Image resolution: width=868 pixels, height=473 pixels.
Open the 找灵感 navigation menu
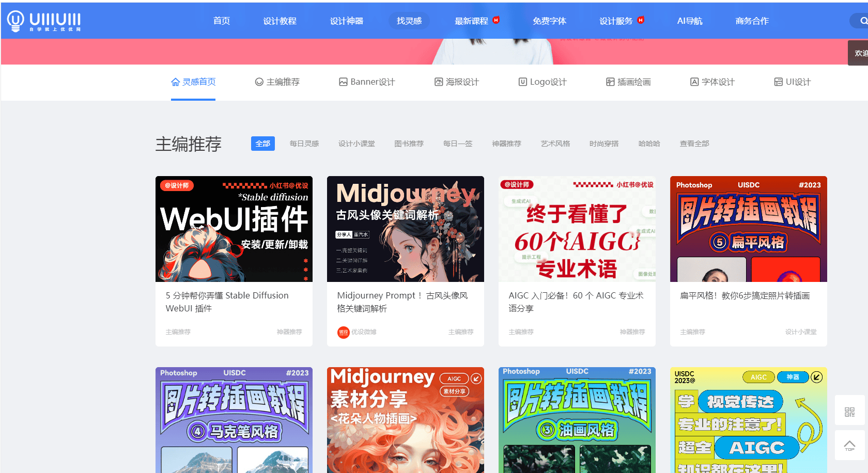coord(409,21)
